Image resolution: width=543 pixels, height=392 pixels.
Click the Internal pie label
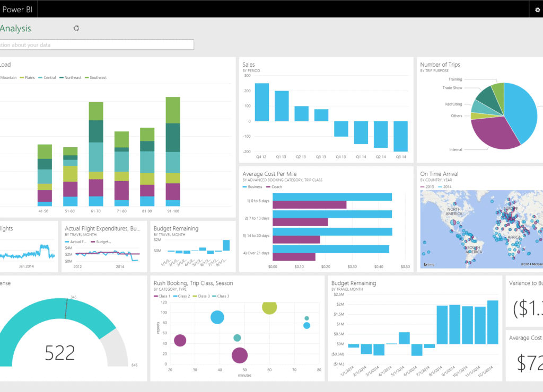coord(456,150)
